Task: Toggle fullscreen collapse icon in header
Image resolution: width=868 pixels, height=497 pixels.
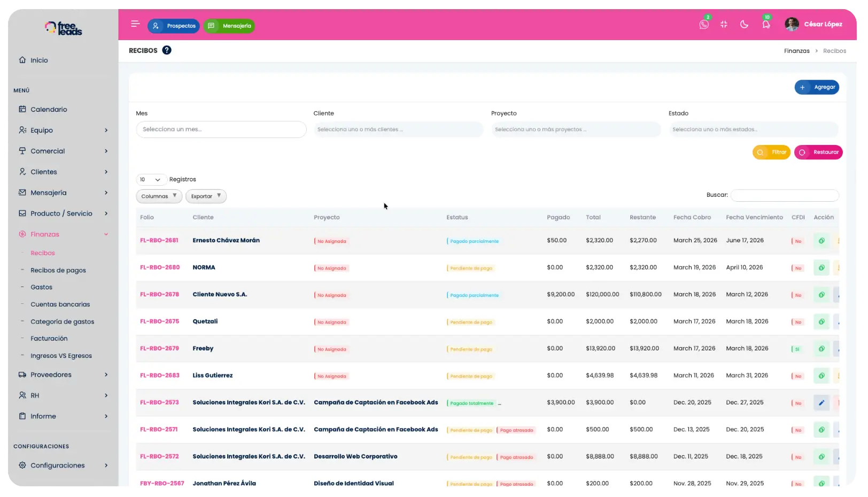Action: point(724,24)
